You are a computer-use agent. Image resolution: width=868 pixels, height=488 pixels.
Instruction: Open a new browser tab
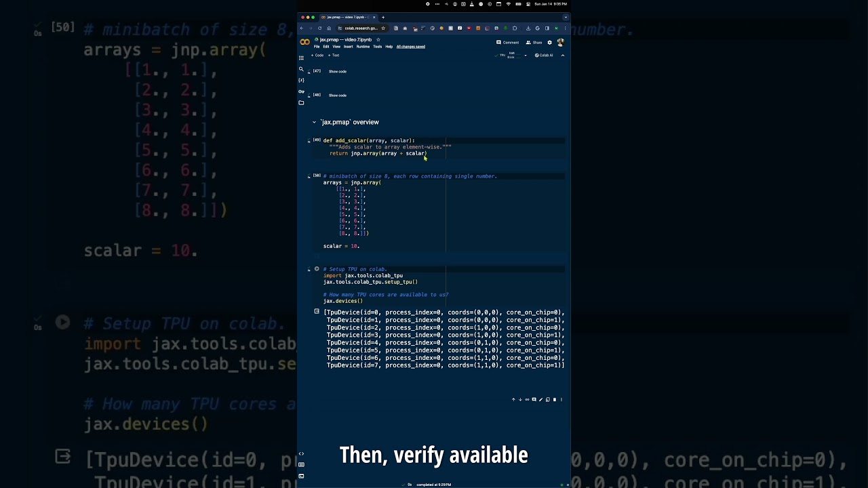(383, 17)
